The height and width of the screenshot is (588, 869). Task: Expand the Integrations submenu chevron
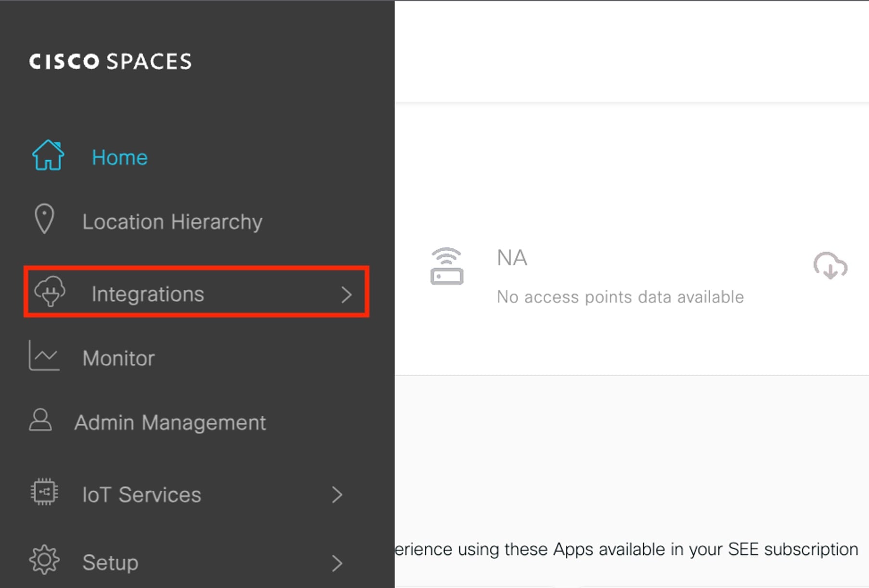[346, 294]
